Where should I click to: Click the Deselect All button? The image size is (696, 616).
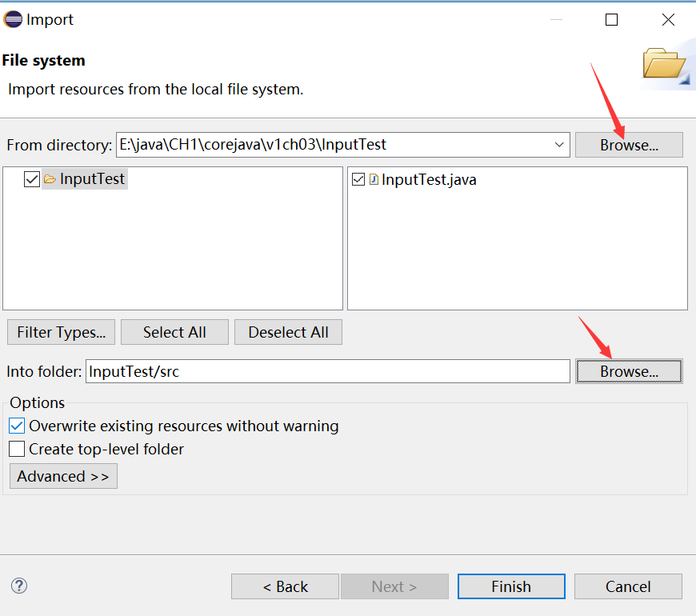point(289,332)
